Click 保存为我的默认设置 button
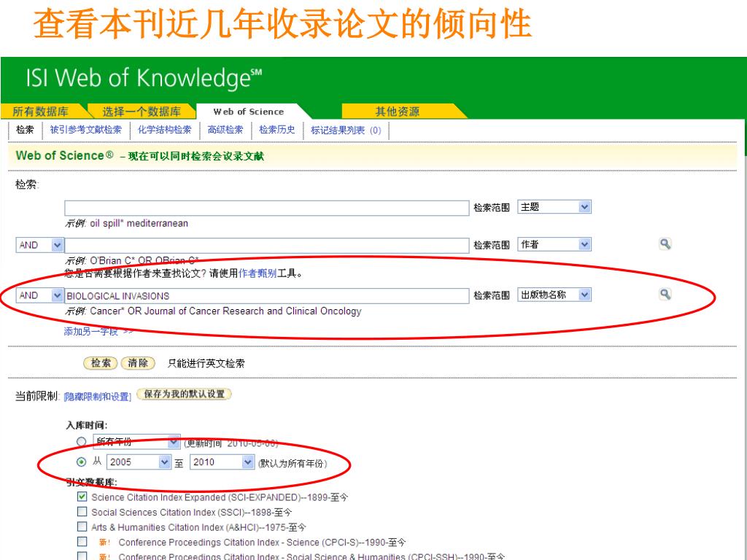747x560 pixels. point(184,394)
